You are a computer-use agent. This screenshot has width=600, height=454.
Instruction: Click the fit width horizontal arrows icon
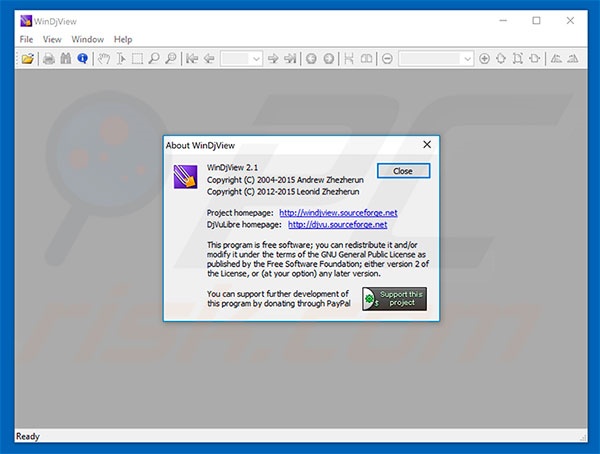pyautogui.click(x=535, y=59)
